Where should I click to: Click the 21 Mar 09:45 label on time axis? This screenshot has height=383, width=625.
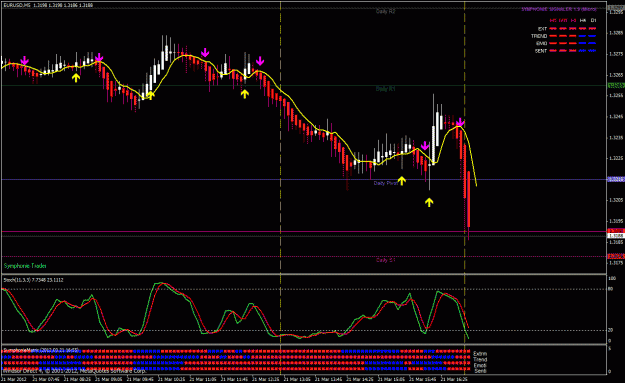(140, 379)
